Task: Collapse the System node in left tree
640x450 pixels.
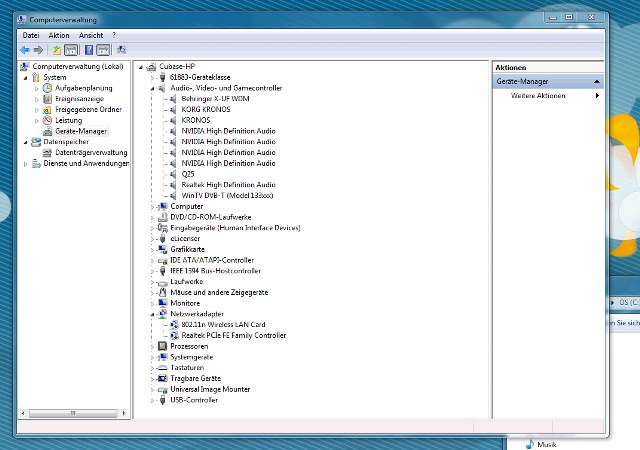Action: [x=25, y=78]
